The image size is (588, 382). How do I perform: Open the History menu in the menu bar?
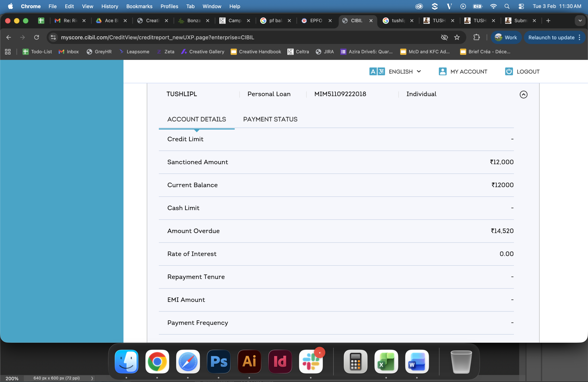[110, 6]
